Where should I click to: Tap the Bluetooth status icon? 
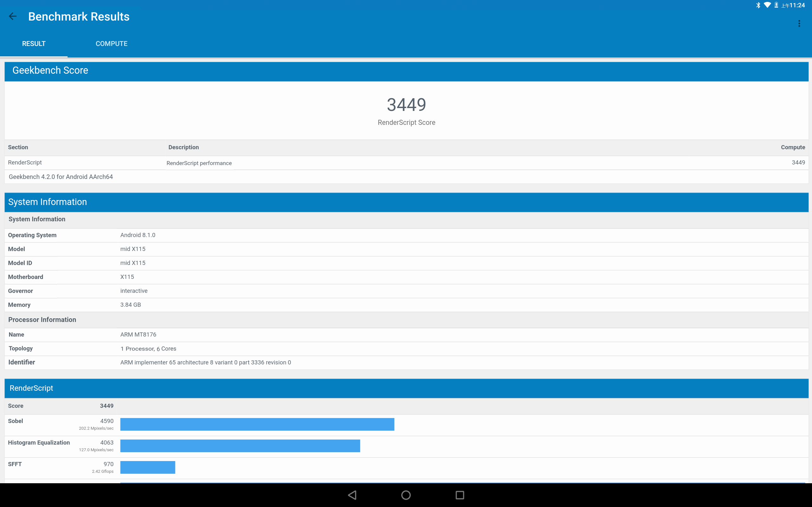click(758, 5)
